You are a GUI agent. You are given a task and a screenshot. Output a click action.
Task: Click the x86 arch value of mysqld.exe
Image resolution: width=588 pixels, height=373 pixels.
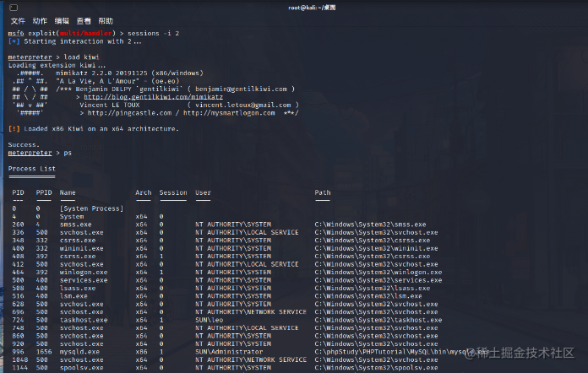pyautogui.click(x=141, y=352)
